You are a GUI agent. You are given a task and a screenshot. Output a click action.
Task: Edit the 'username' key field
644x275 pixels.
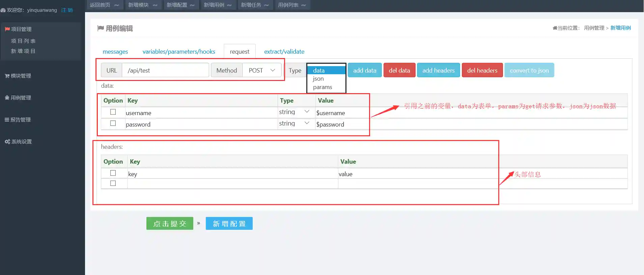tap(201, 113)
